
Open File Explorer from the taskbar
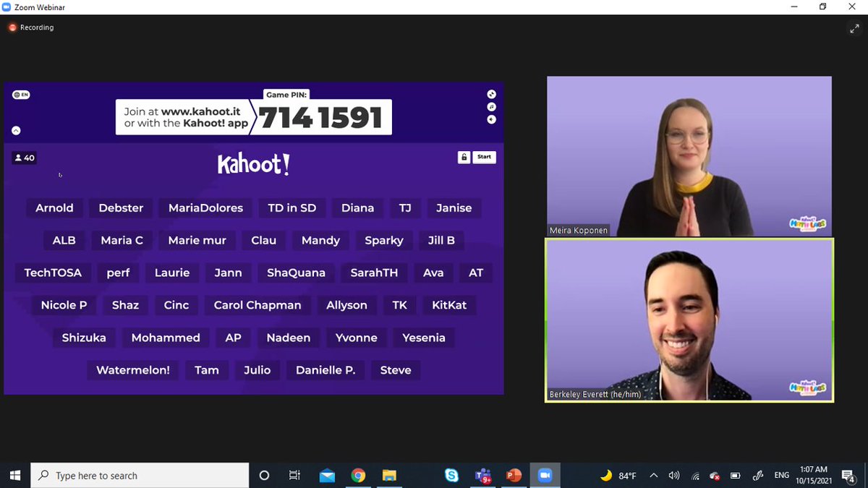click(x=389, y=475)
